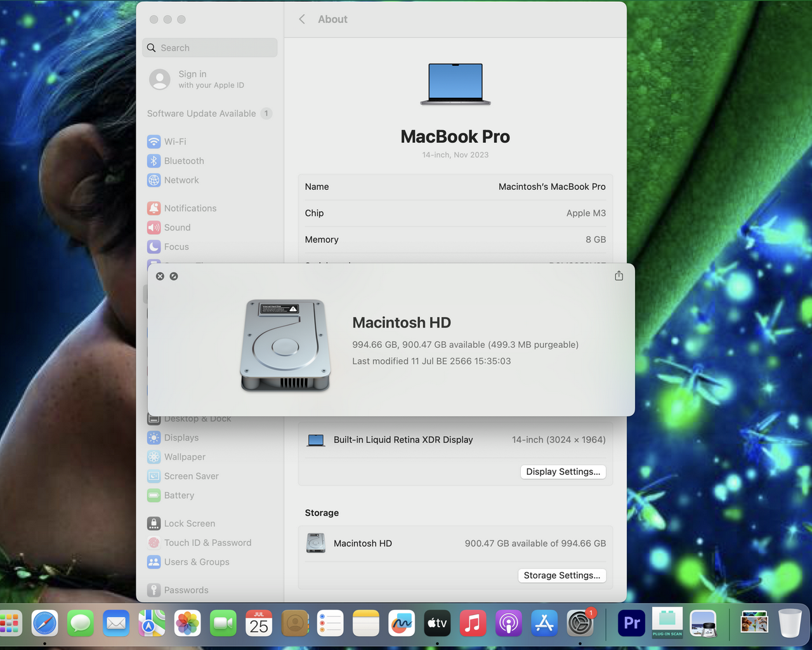Open Reminders from the Dock
812x650 pixels.
pyautogui.click(x=331, y=623)
